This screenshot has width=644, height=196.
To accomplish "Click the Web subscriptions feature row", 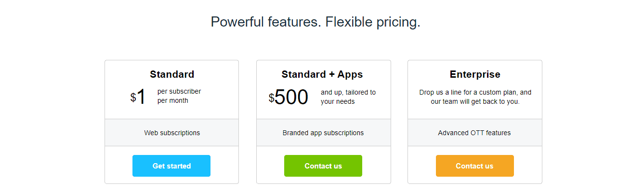I will coord(172,133).
